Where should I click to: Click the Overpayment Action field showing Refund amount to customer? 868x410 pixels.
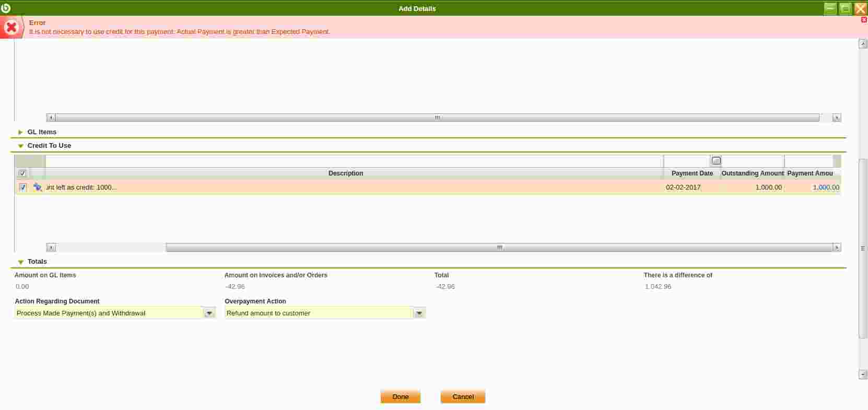click(x=319, y=313)
